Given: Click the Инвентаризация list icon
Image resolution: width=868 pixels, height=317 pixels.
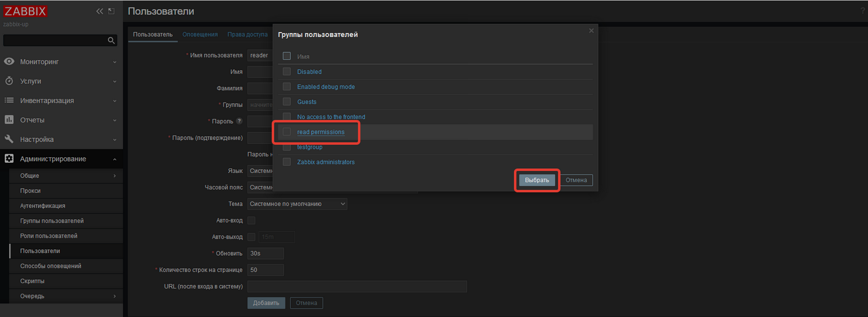Looking at the screenshot, I should click(9, 100).
